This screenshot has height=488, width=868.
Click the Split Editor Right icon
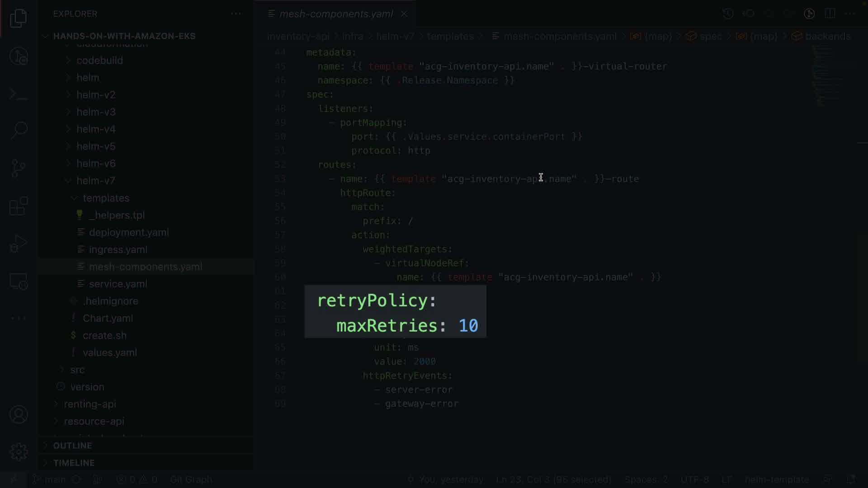click(x=830, y=14)
